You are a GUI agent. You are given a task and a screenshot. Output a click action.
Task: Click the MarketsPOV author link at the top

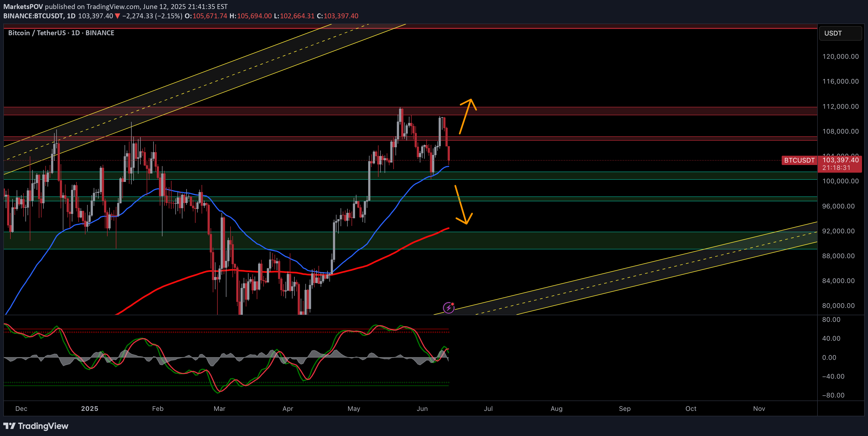[x=23, y=6]
